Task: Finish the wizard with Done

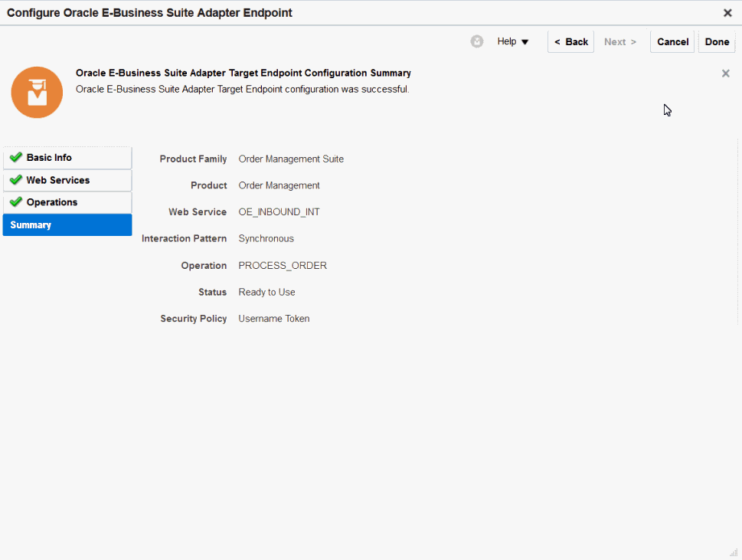Action: [x=717, y=41]
